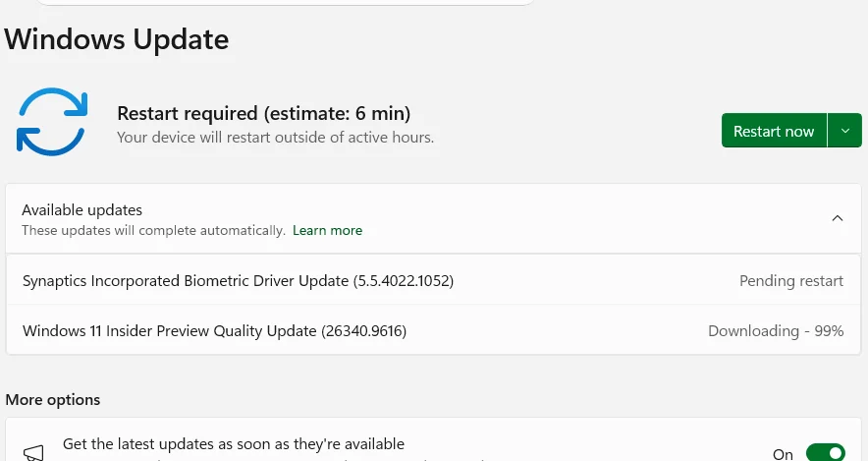Click the restart outside active hours message

(275, 138)
